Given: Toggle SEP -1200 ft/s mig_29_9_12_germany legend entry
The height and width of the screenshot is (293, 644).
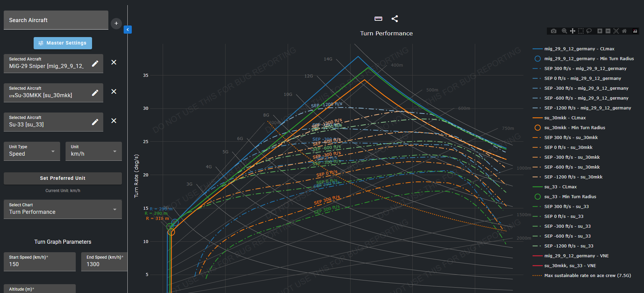Looking at the screenshot, I should [582, 108].
